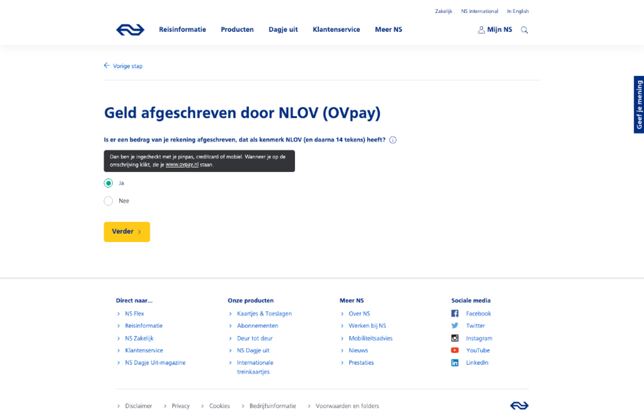Open the Zakelijk link at top
This screenshot has width=644, height=419.
click(444, 11)
